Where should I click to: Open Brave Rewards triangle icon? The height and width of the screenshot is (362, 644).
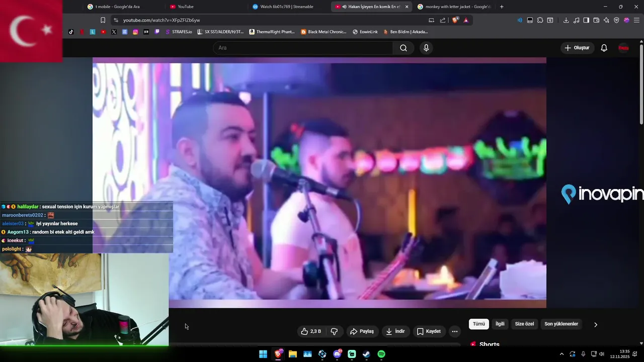pyautogui.click(x=466, y=20)
